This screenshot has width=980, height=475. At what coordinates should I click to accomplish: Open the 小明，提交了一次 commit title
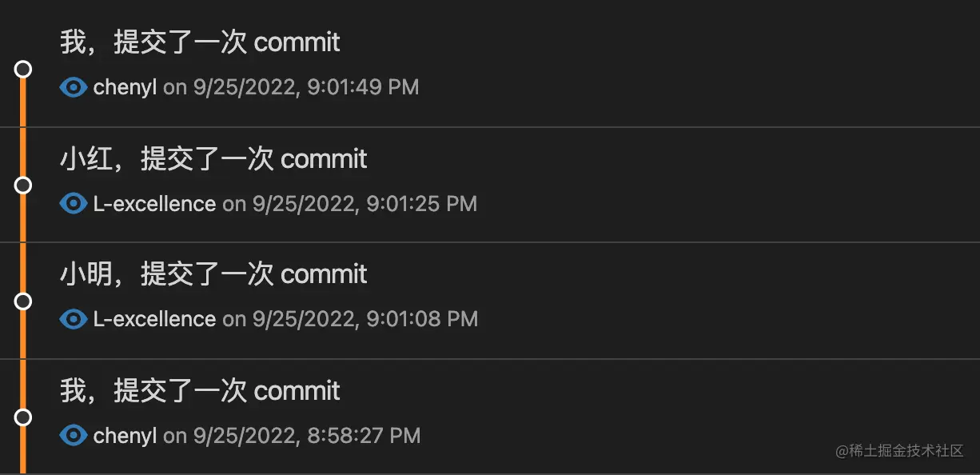(213, 274)
